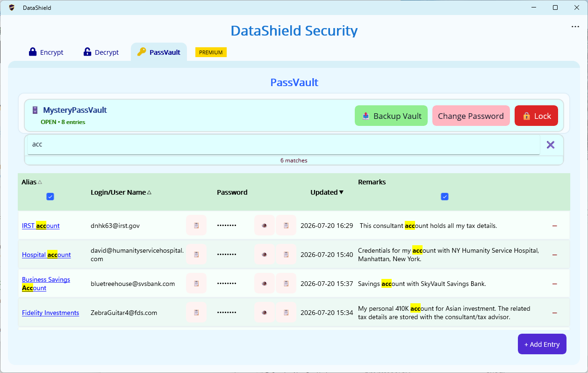Viewport: 588px width, 373px height.
Task: Click the timestamp 2026-07-20 15:37
Action: click(327, 284)
